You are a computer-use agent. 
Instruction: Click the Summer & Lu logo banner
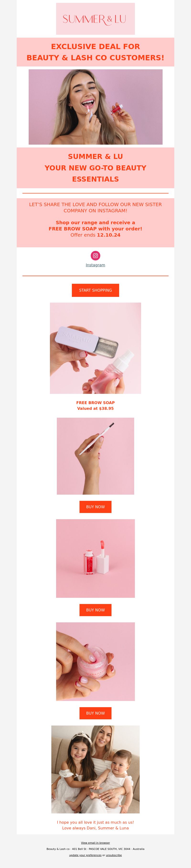[95, 19]
